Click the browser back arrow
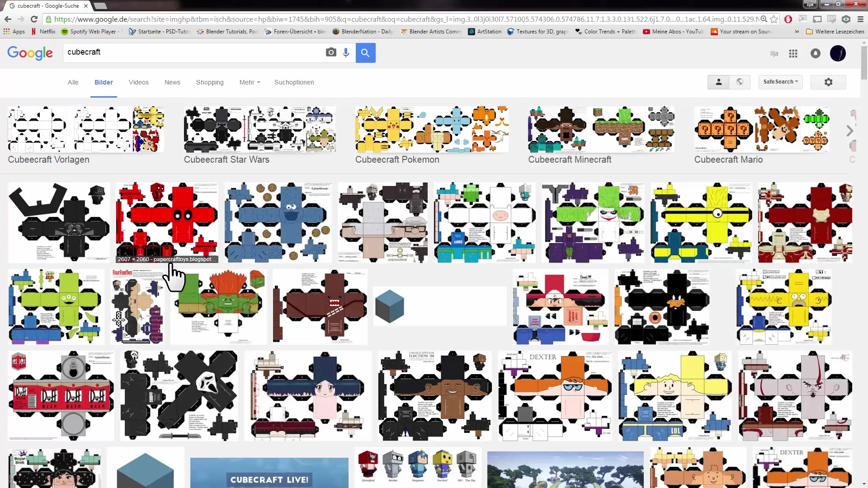 coord(8,19)
